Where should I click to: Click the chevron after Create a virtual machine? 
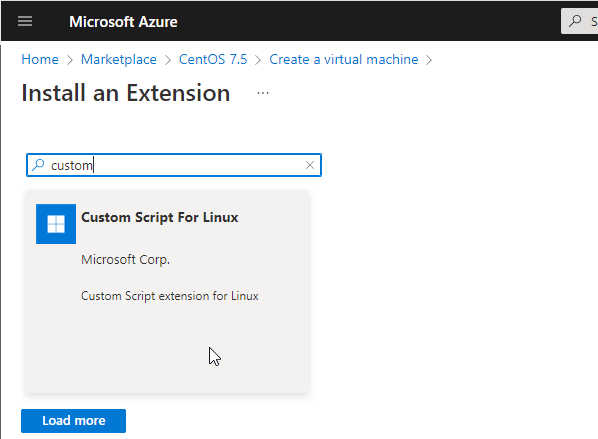[x=429, y=60]
